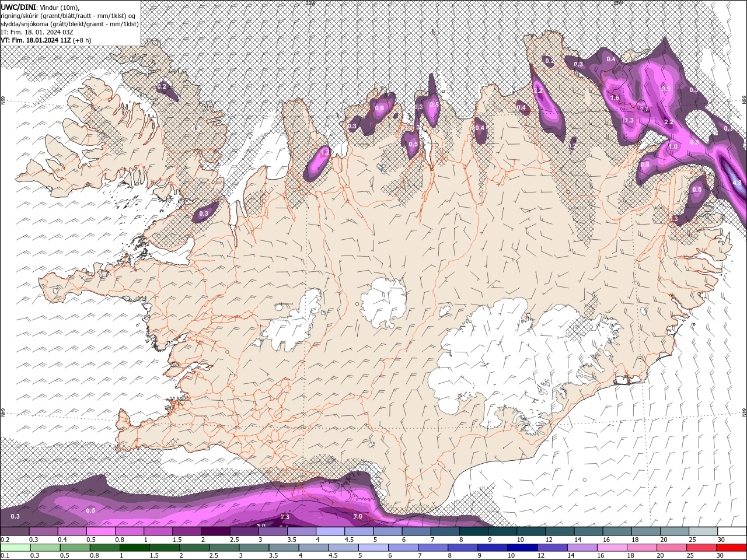Click the upper scale swatch between 0.3 and 0.4
Image resolution: width=747 pixels, height=560 pixels.
pos(43,531)
